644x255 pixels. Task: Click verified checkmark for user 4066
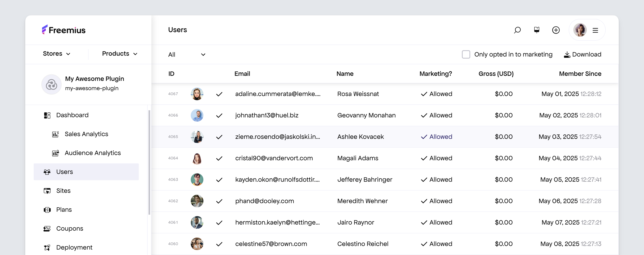(219, 116)
